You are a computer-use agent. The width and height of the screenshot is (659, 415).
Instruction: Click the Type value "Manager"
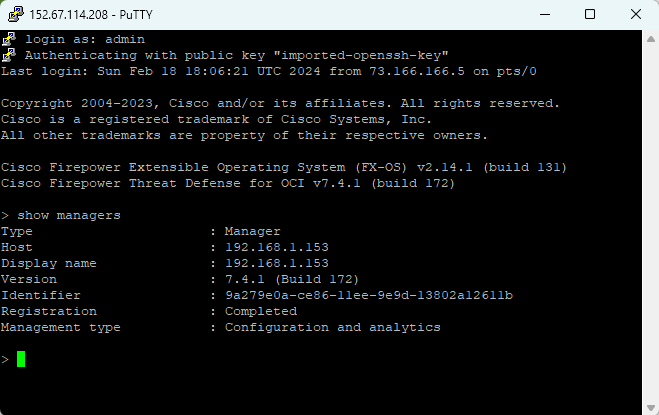[253, 231]
